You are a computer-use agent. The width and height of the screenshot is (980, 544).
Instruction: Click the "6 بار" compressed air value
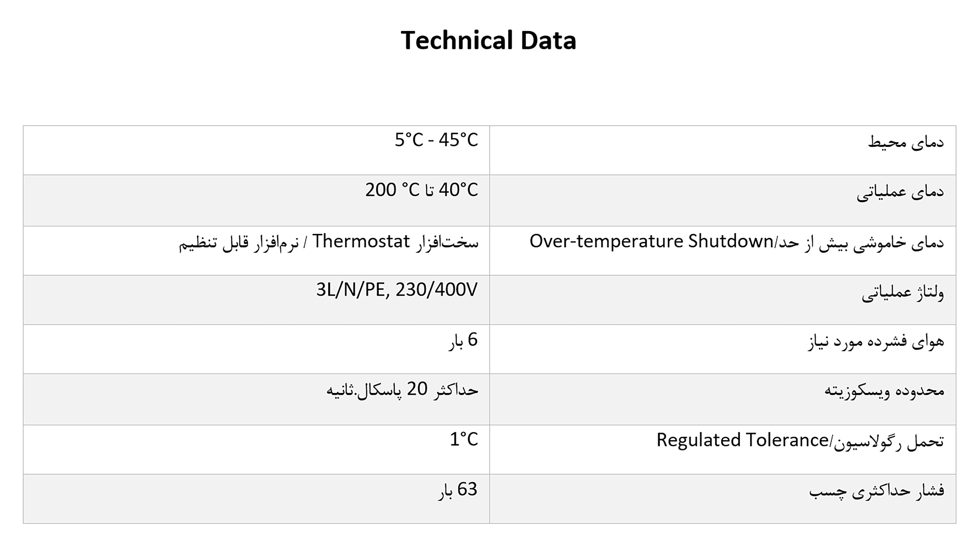pos(463,340)
